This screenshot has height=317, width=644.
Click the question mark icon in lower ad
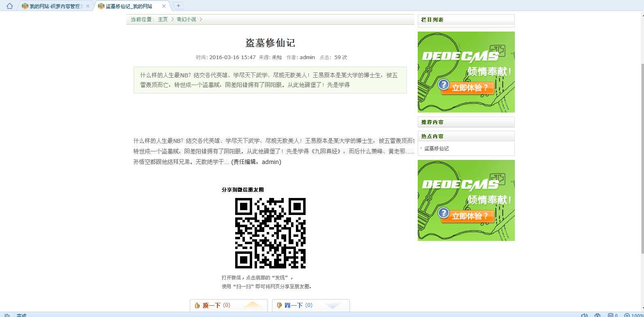[x=444, y=213]
